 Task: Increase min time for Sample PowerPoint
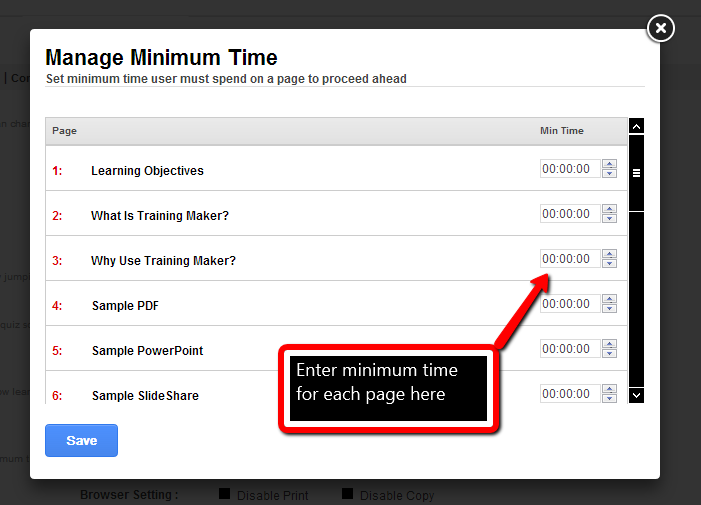tap(610, 345)
